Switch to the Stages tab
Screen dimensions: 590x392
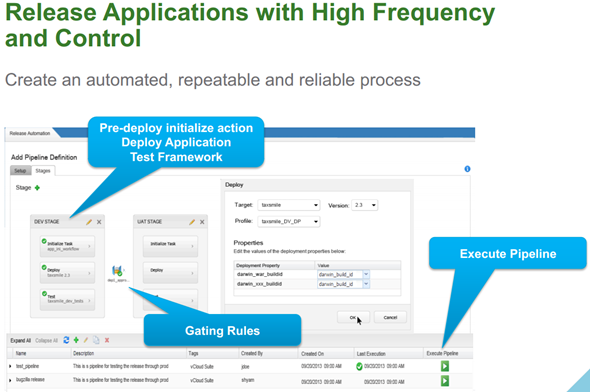(43, 171)
